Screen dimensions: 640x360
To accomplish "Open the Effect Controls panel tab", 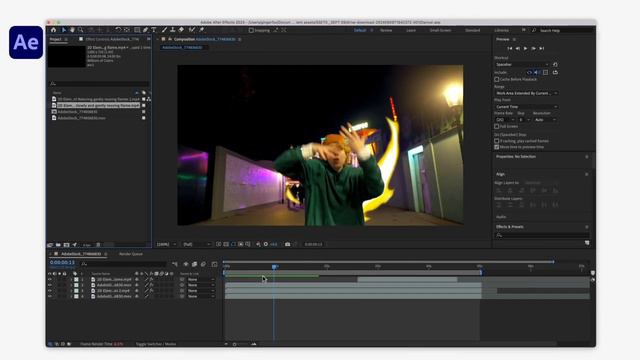I will [112, 40].
